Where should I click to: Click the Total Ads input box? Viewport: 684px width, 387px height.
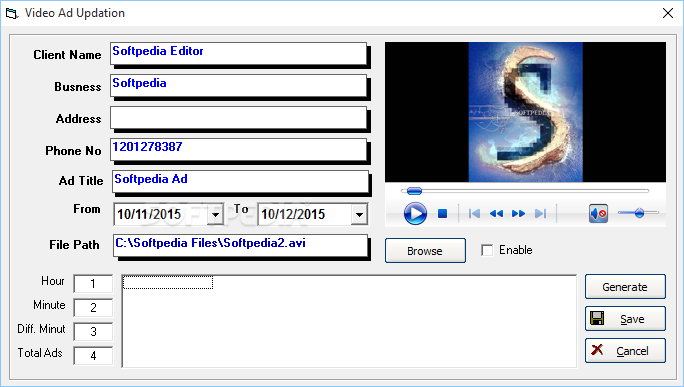pos(93,356)
